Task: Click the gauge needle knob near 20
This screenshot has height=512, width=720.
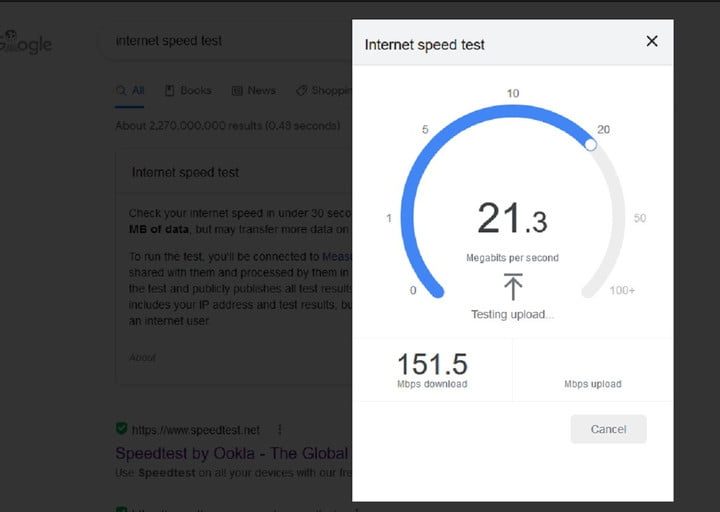Action: point(590,145)
